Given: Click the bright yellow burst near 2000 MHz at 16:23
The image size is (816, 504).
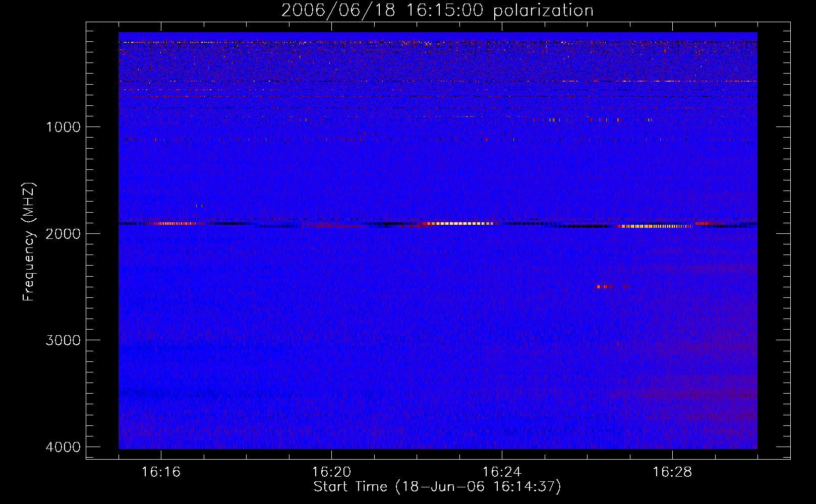Looking at the screenshot, I should point(459,223).
